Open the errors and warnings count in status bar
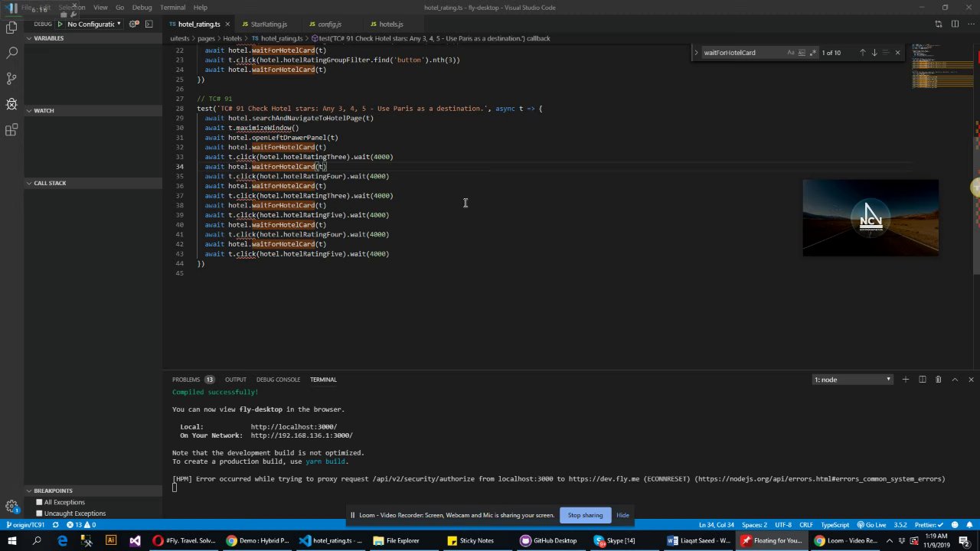980x551 pixels. click(80, 525)
